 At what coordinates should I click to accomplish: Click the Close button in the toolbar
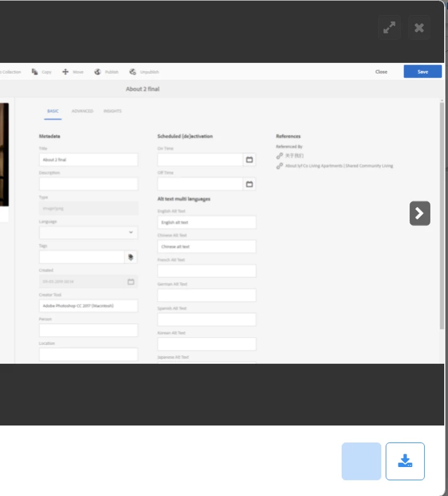coord(381,72)
